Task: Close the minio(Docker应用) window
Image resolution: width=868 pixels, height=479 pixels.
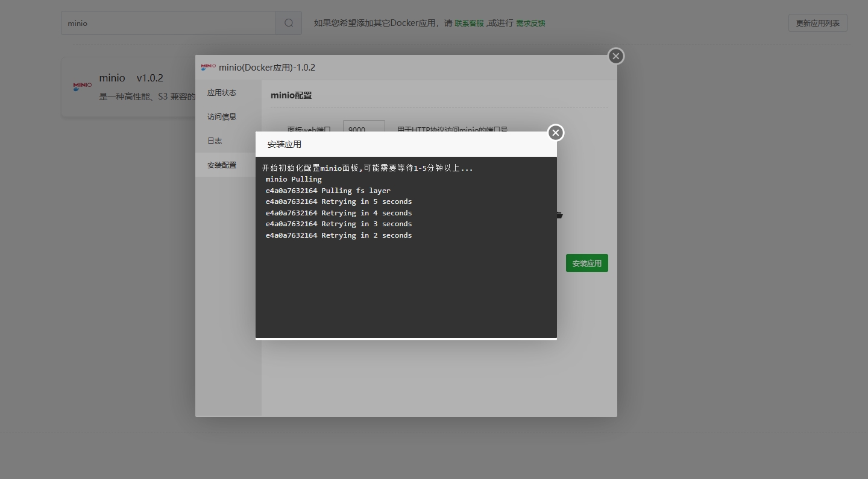Action: pyautogui.click(x=615, y=56)
